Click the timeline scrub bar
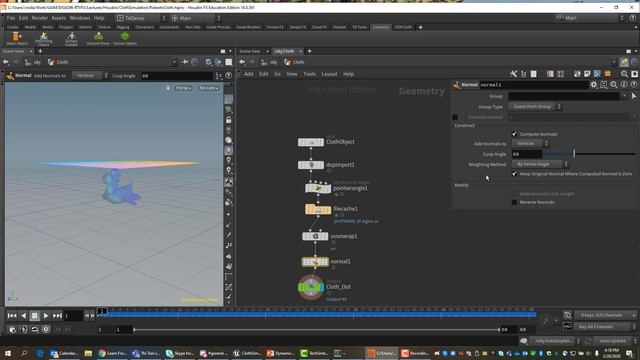Image resolution: width=640 pixels, height=360 pixels. point(316,314)
